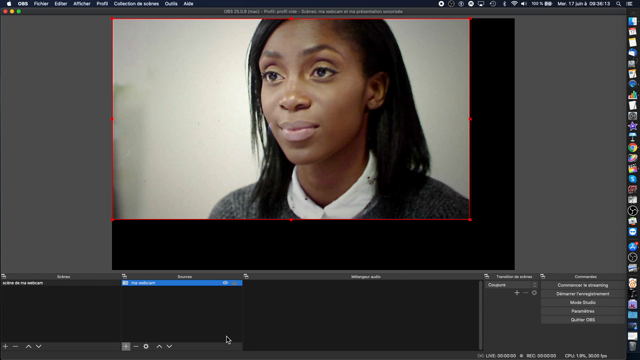Image resolution: width=640 pixels, height=360 pixels.
Task: Remove the selected scene with minus button
Action: point(16,346)
